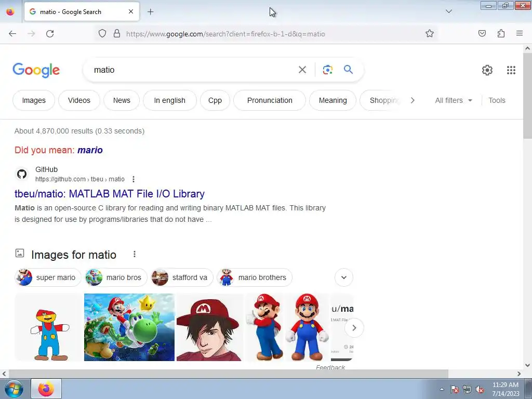Open the boy with red M hat thumbnail
532x399 pixels.
coord(209,327)
